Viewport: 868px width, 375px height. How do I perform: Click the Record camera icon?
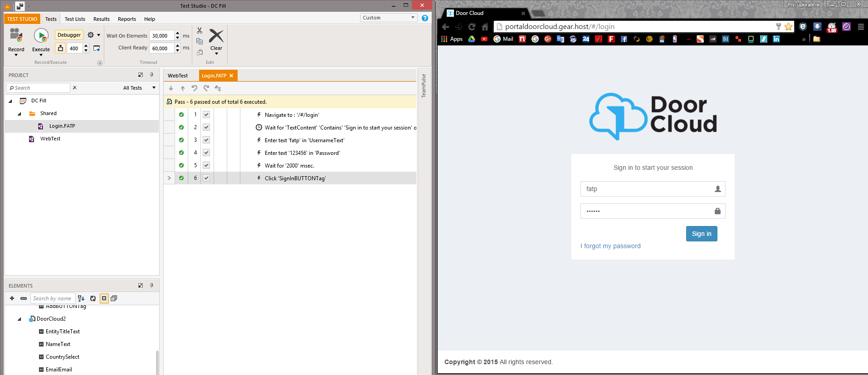pyautogui.click(x=16, y=35)
